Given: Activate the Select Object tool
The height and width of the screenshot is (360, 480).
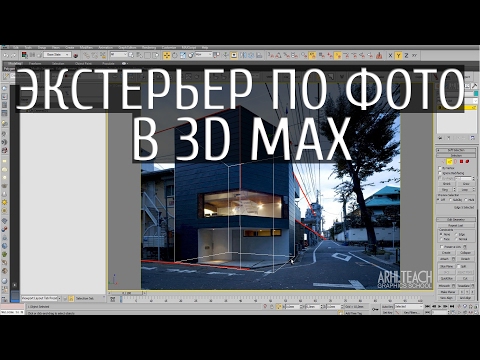Looking at the screenshot, I should coord(131,55).
